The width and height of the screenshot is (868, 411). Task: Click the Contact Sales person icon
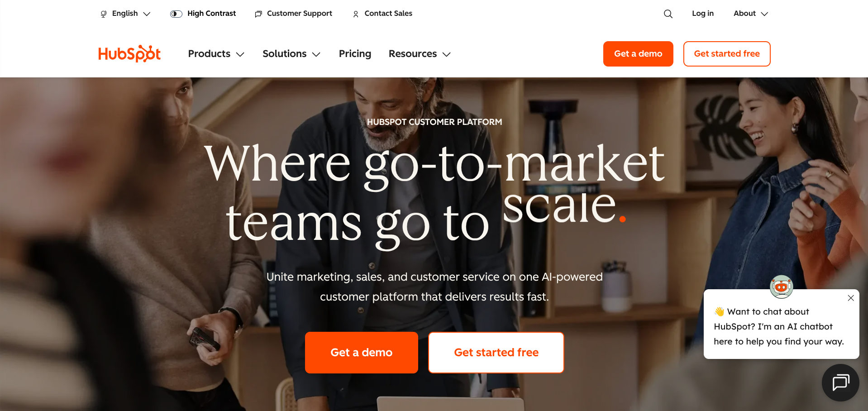coord(356,14)
